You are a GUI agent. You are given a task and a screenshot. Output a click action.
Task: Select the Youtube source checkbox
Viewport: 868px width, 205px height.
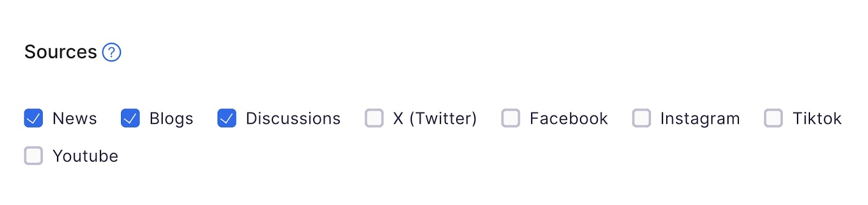tap(34, 156)
